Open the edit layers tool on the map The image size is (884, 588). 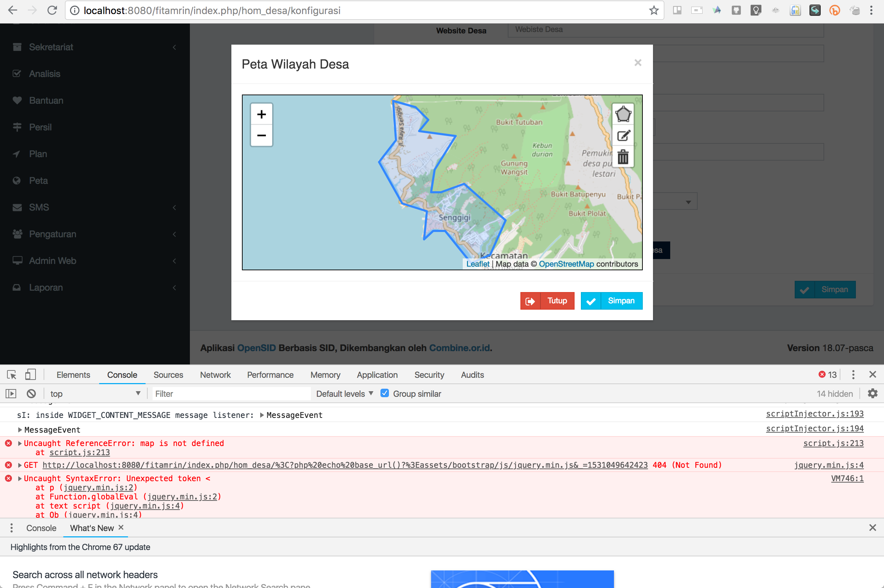pyautogui.click(x=623, y=135)
